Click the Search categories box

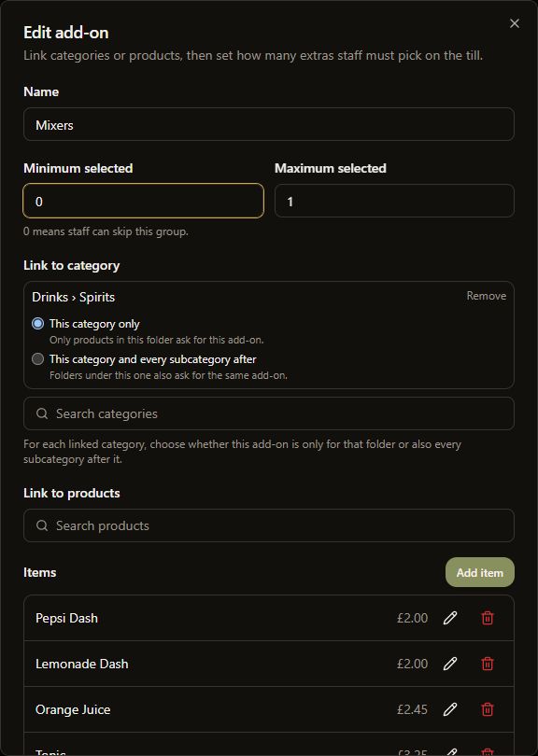(x=269, y=413)
